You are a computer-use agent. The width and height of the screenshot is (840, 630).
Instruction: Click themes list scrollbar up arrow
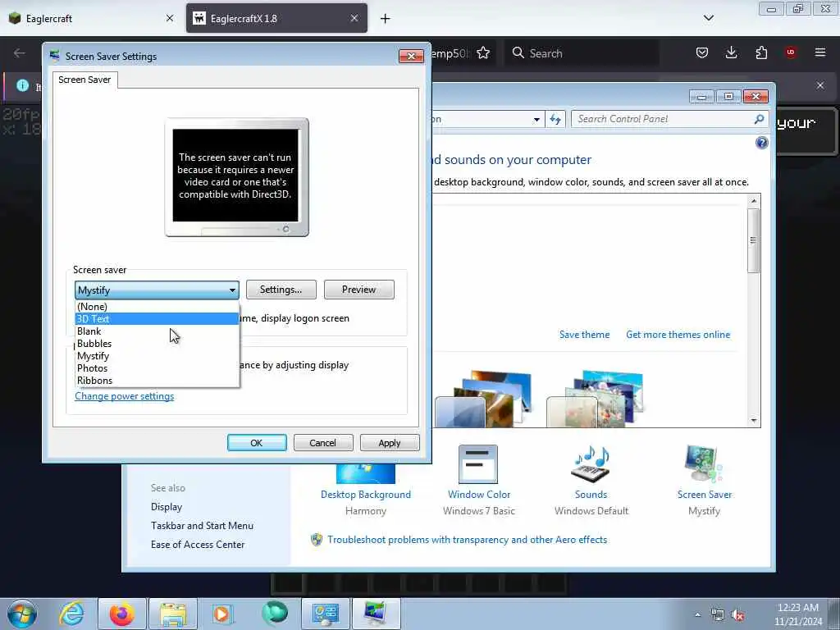coord(754,200)
